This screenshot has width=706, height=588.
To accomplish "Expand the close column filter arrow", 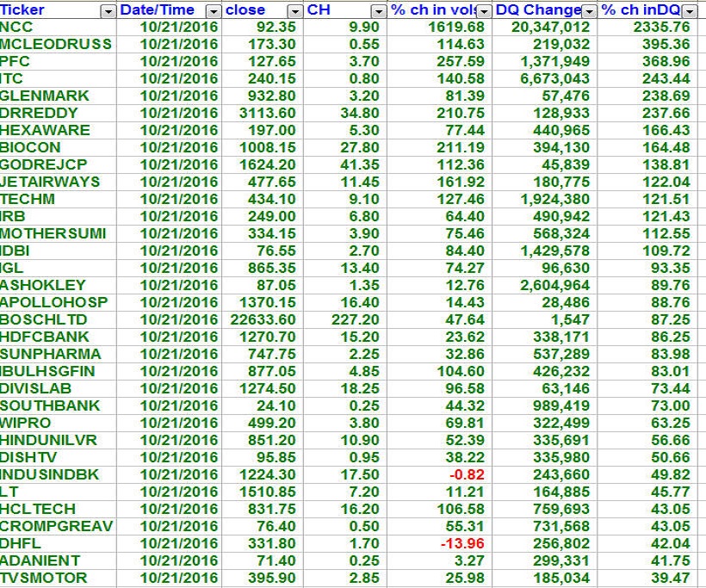I will pos(295,10).
